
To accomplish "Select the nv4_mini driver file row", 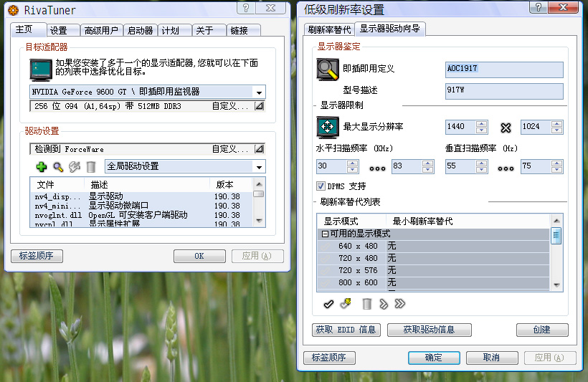I will coord(142,206).
